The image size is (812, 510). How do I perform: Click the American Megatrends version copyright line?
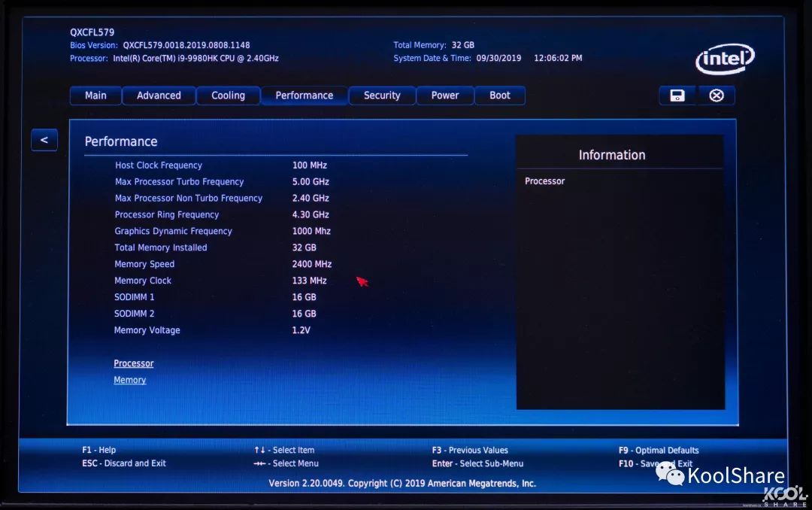402,483
